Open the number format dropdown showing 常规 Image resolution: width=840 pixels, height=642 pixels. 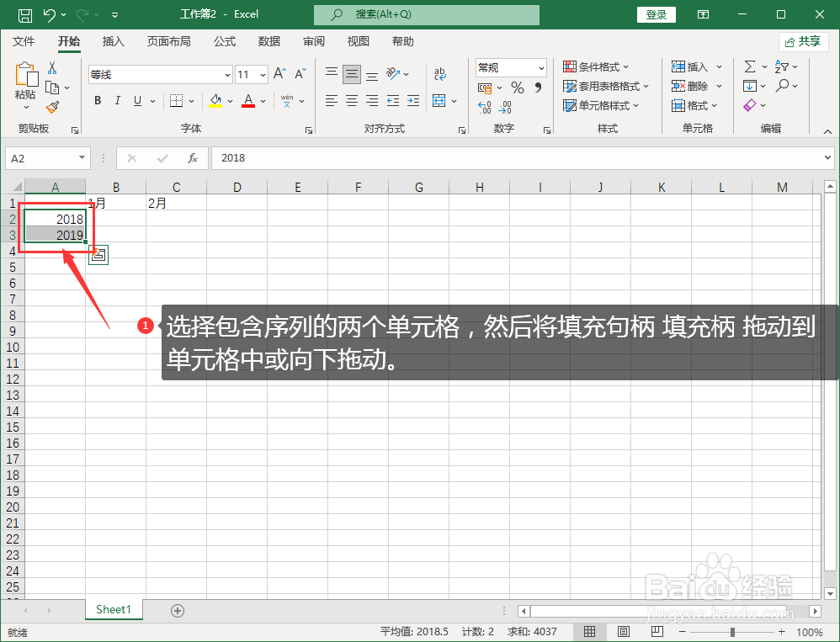point(541,68)
